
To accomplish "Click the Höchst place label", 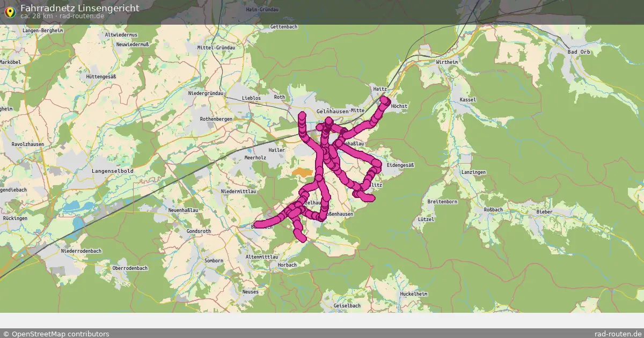I will 400,106.
